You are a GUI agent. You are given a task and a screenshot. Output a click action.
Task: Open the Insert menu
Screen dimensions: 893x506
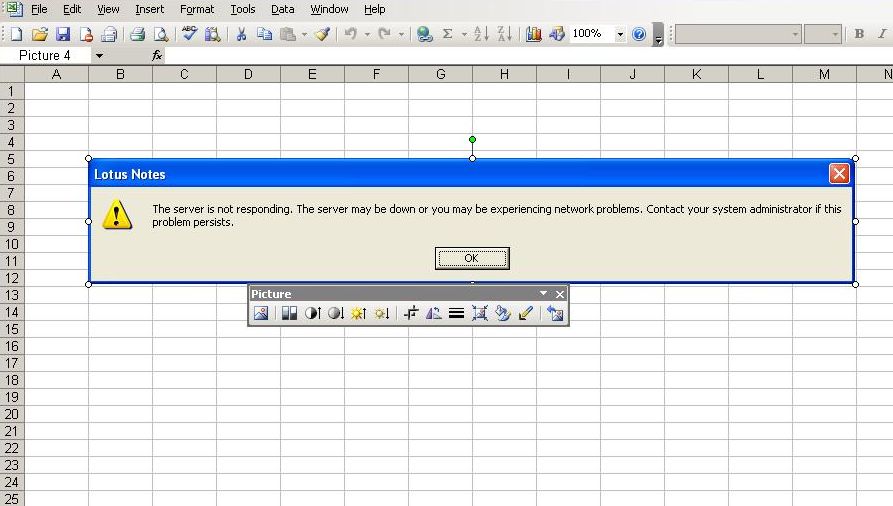(149, 9)
